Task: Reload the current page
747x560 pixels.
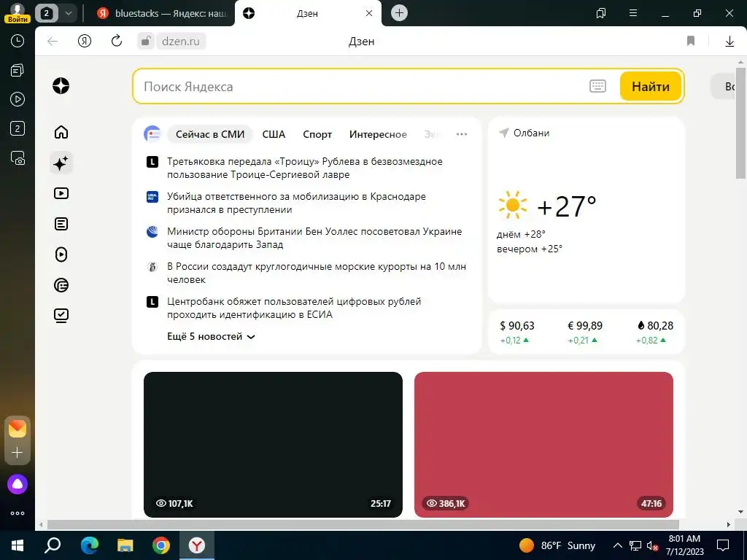Action: tap(116, 41)
